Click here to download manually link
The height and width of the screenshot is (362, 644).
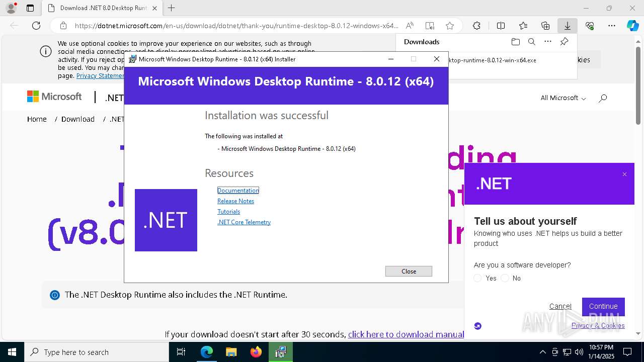406,334
